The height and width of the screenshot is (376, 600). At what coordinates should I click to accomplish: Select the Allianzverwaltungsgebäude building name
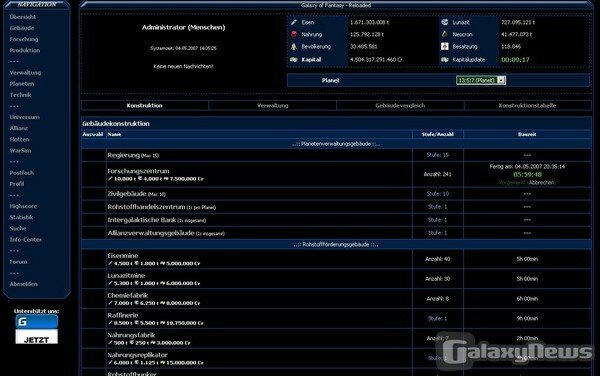pos(151,233)
